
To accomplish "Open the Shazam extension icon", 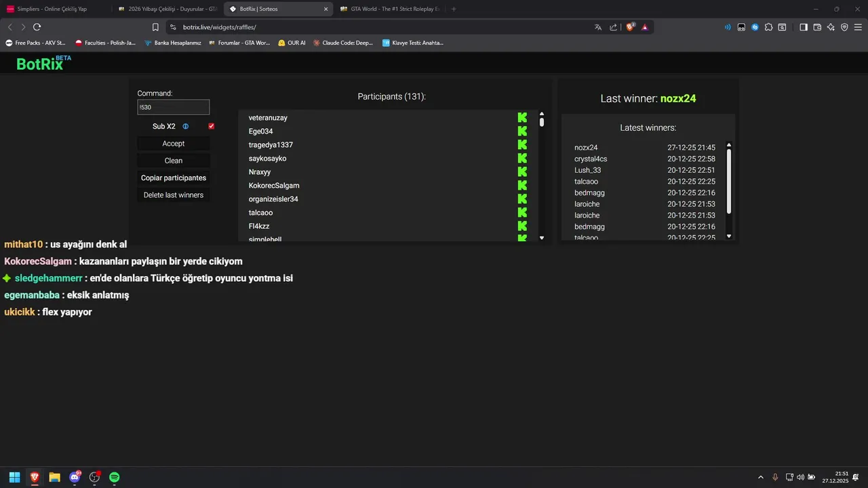I will coord(755,27).
